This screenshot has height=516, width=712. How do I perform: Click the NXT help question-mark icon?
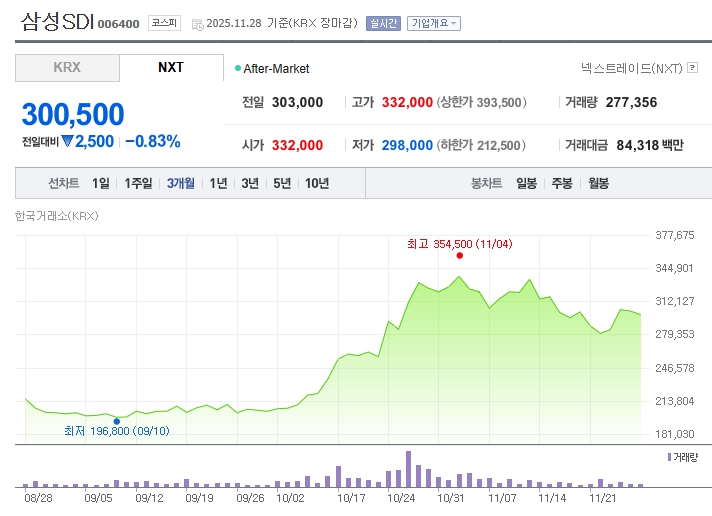pos(691,68)
